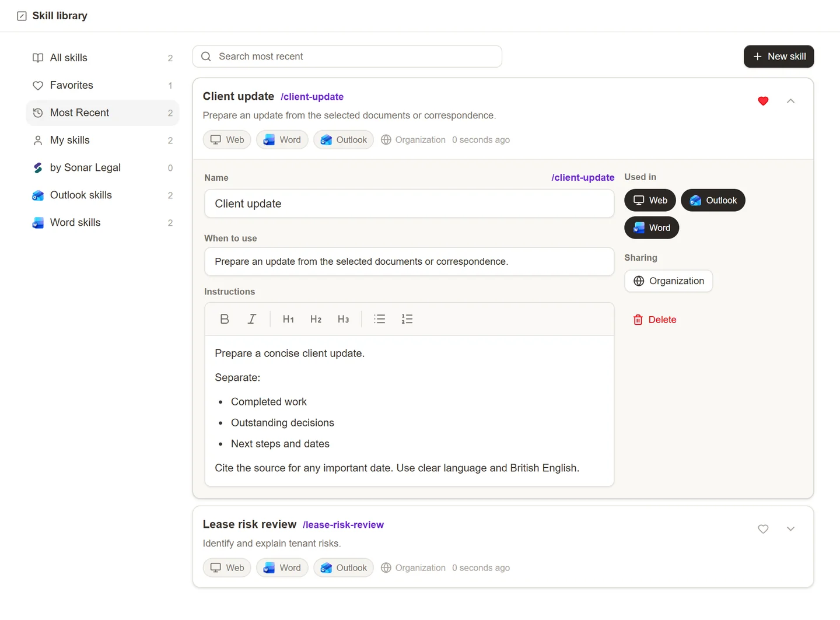Screen dimensions: 840x620
Task: Toggle Word in Used in
Action: point(652,227)
